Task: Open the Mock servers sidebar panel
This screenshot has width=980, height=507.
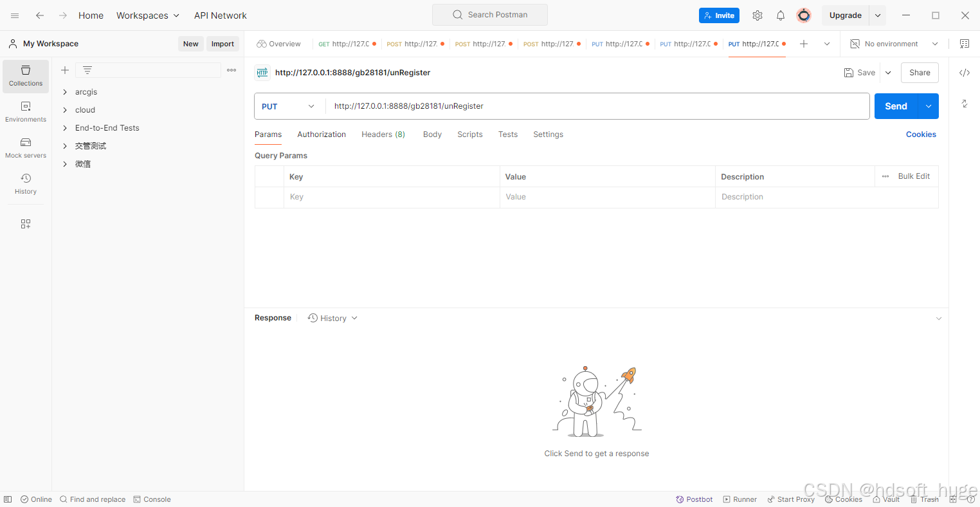Action: (26, 148)
